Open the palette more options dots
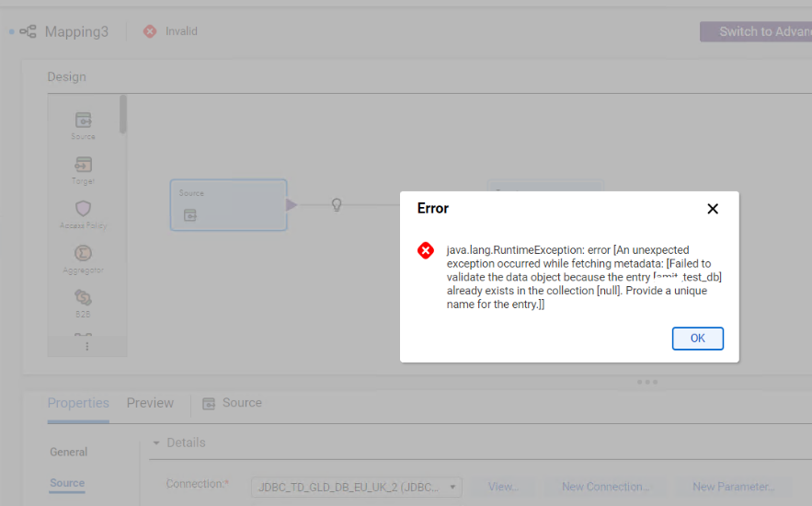This screenshot has width=812, height=506. click(87, 346)
